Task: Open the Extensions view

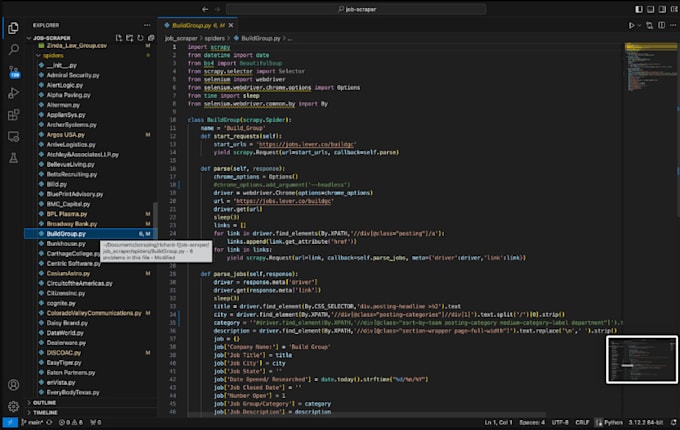Action: 13,114
